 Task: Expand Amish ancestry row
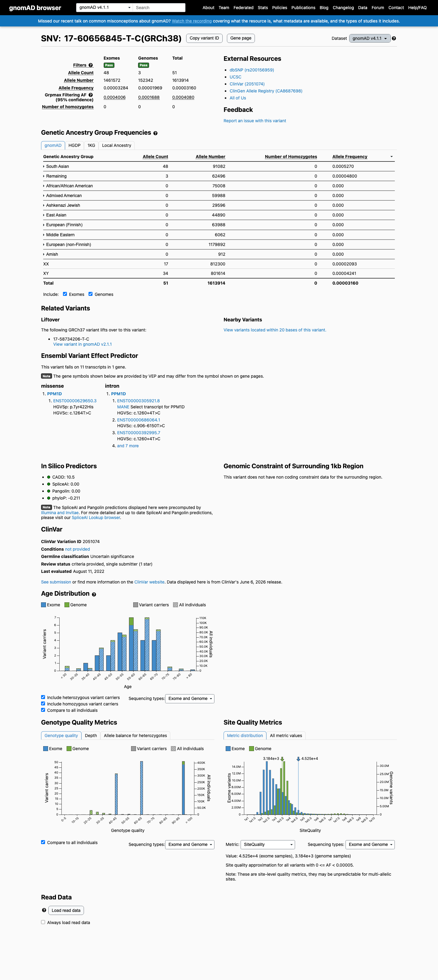click(50, 255)
